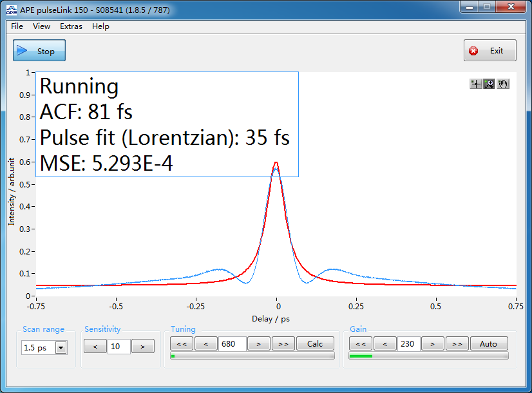532x393 pixels.
Task: Decrease Gain by a single step
Action: (385, 344)
